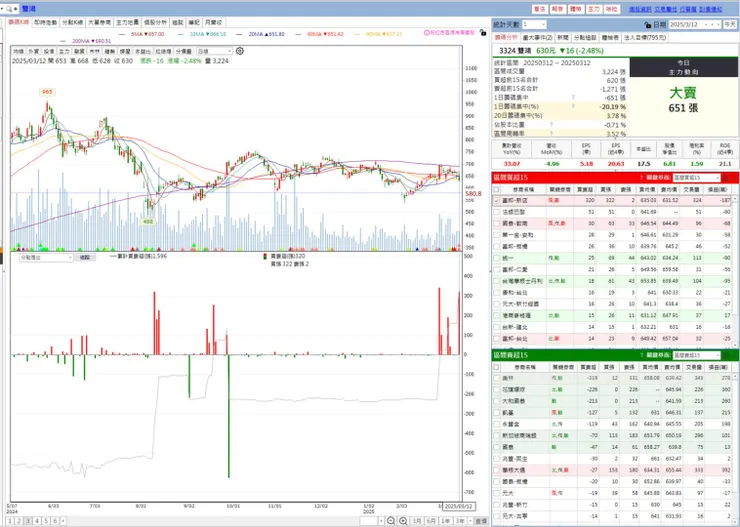
Task: Toggle the lock icon beside 日期
Action: [x=648, y=25]
